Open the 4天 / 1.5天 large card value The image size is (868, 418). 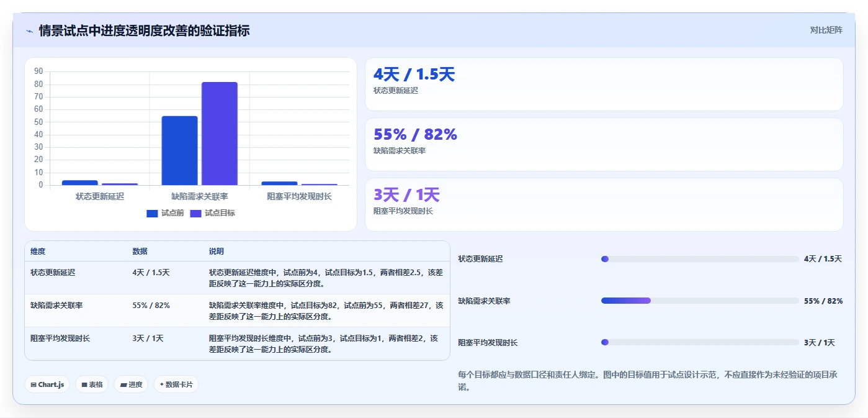[x=414, y=75]
